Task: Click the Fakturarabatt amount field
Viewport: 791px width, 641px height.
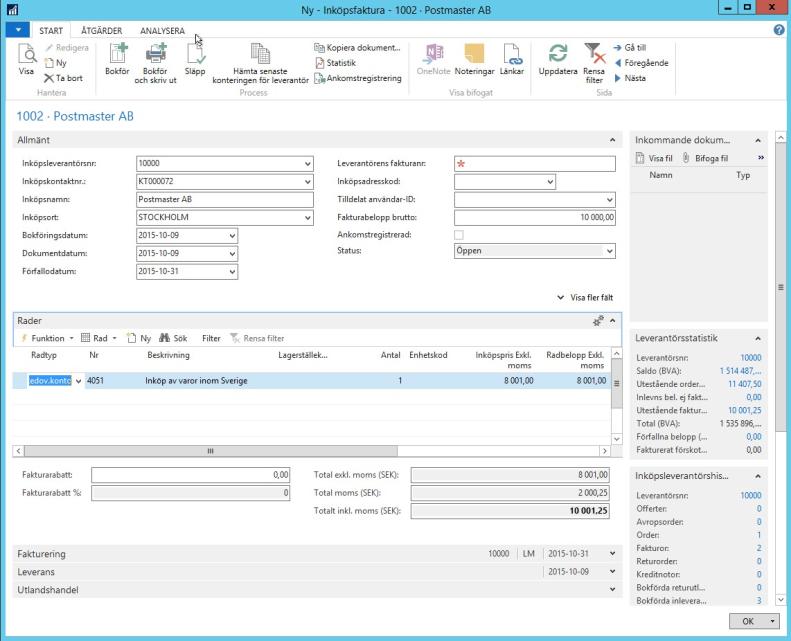Action: (x=191, y=475)
